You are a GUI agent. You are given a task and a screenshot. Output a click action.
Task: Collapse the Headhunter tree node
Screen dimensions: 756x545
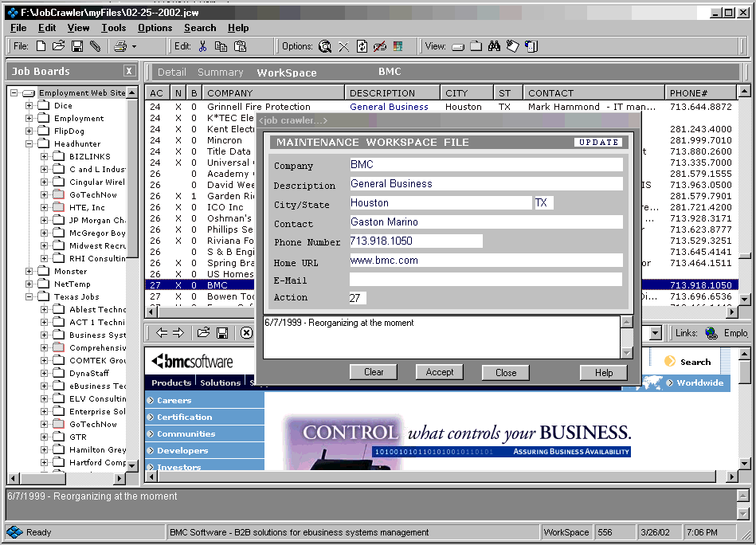29,143
